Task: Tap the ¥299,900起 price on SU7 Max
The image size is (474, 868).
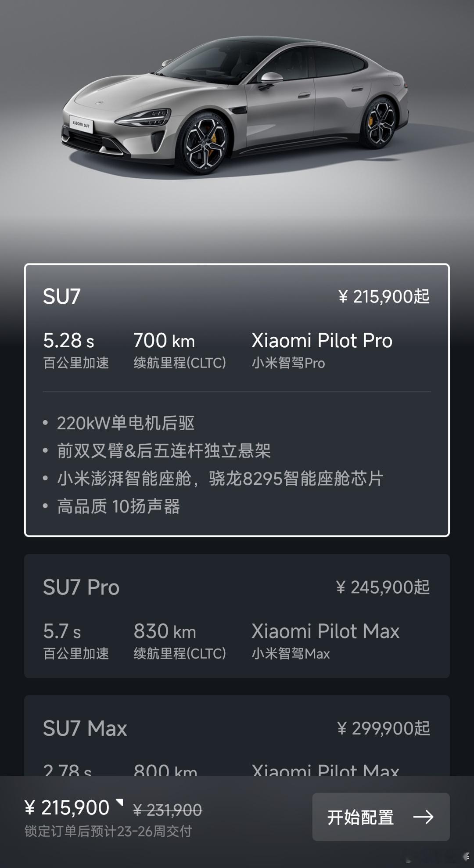Action: tap(384, 728)
